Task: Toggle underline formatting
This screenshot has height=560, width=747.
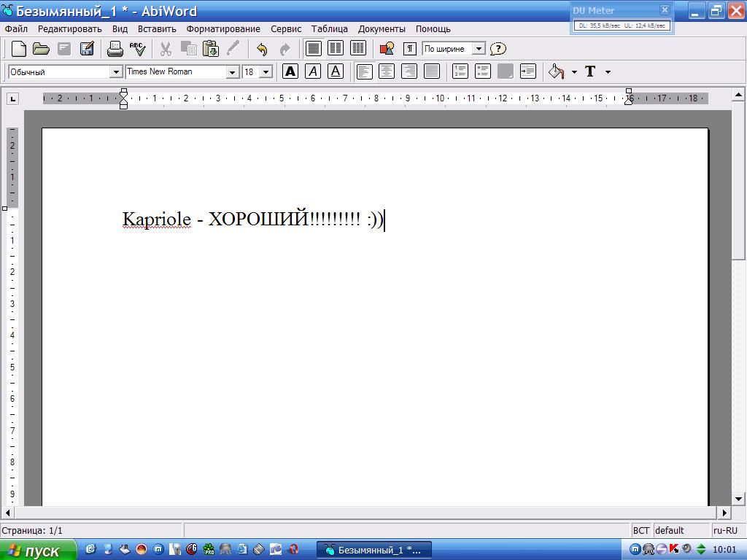Action: pos(336,71)
